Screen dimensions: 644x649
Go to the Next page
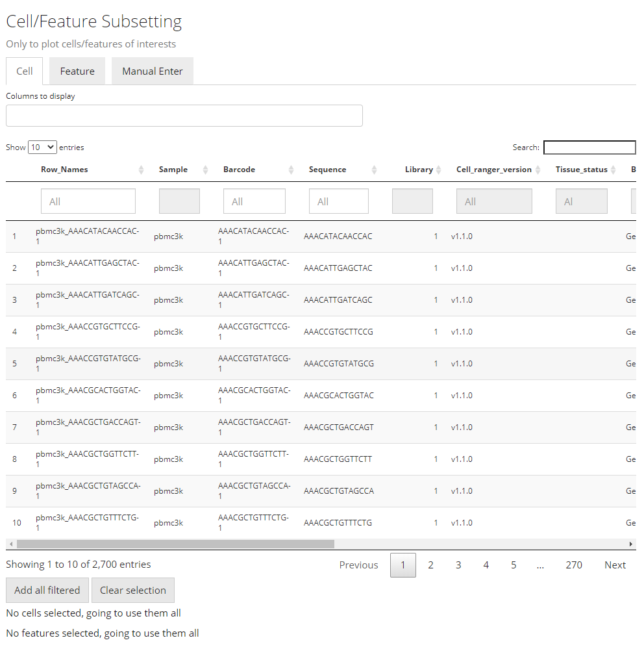pyautogui.click(x=615, y=565)
